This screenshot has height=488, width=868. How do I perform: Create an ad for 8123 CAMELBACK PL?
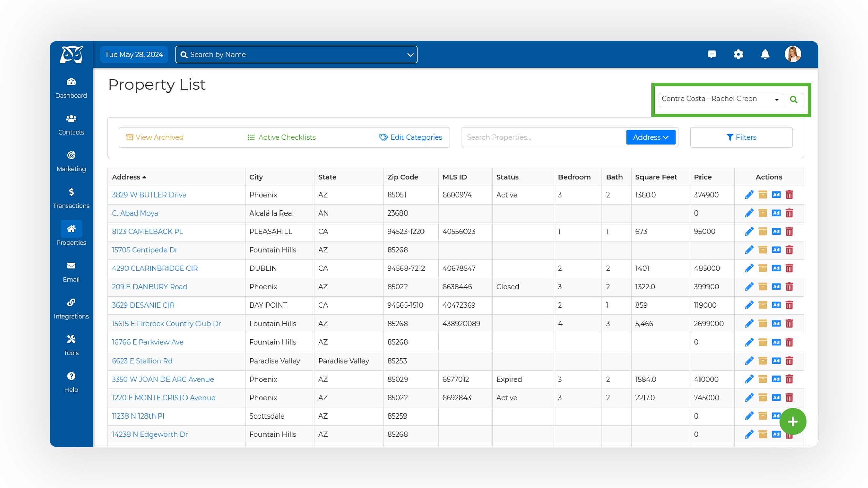click(776, 231)
